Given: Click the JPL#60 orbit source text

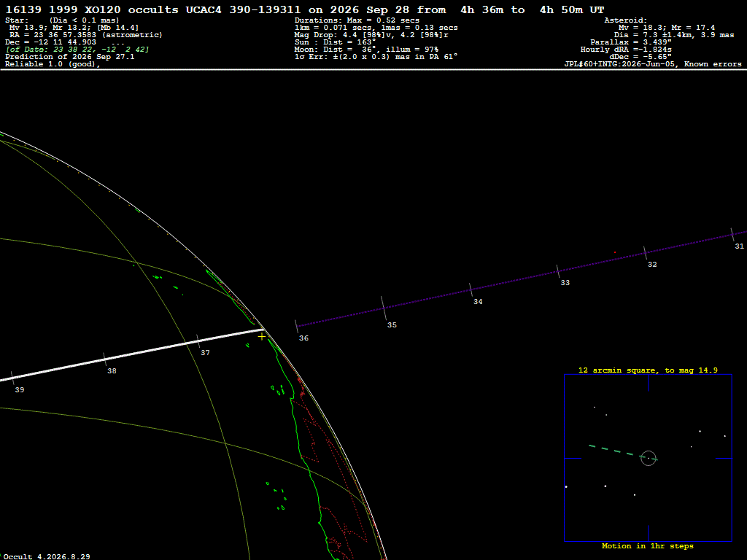Looking at the screenshot, I should (x=653, y=64).
